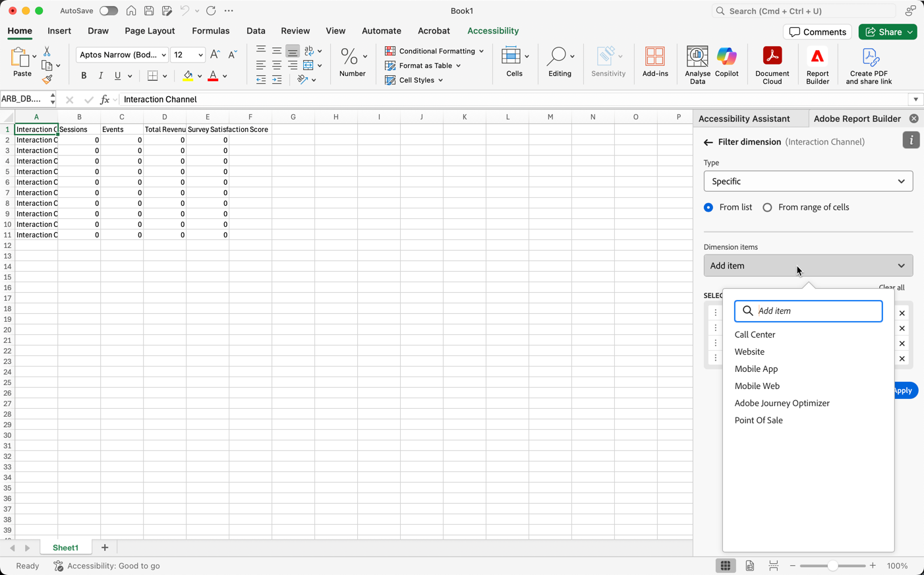The width and height of the screenshot is (924, 575).
Task: Click Accessibility: Good to go status
Action: pos(107,566)
